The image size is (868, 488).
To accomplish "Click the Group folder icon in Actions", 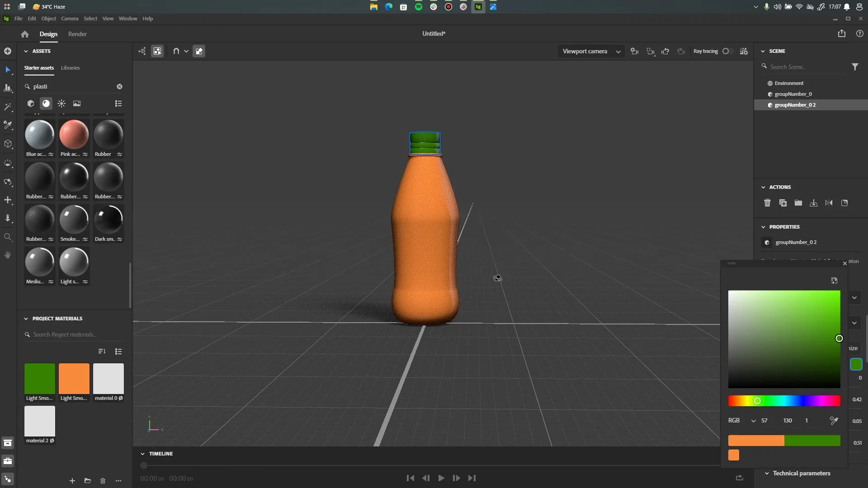I will (798, 203).
